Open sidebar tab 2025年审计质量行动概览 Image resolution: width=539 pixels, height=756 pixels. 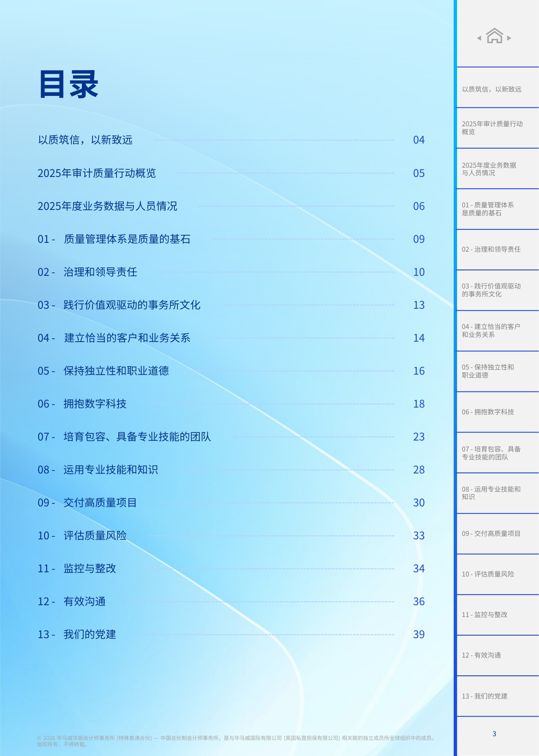coord(498,128)
